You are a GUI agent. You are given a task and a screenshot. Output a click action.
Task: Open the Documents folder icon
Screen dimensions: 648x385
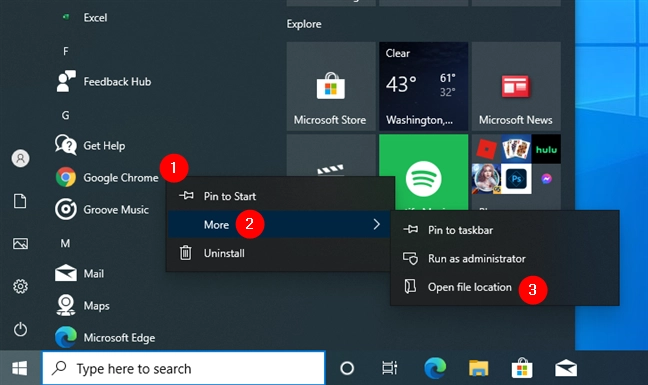(x=20, y=201)
